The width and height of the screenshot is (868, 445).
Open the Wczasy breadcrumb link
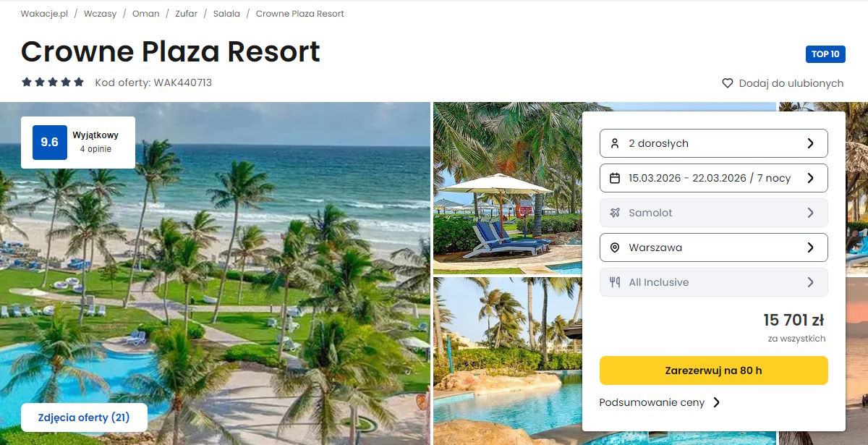point(100,14)
